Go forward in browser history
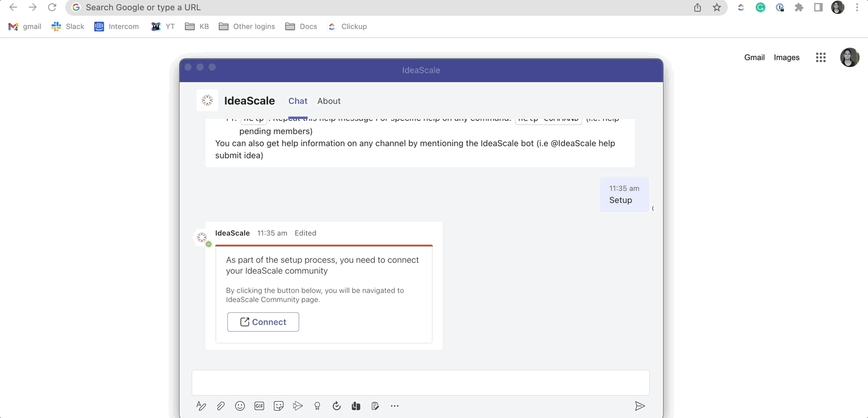868x418 pixels. point(33,7)
